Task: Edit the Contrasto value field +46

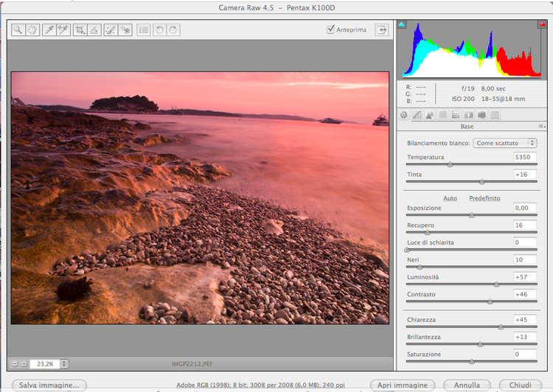Action: point(525,294)
